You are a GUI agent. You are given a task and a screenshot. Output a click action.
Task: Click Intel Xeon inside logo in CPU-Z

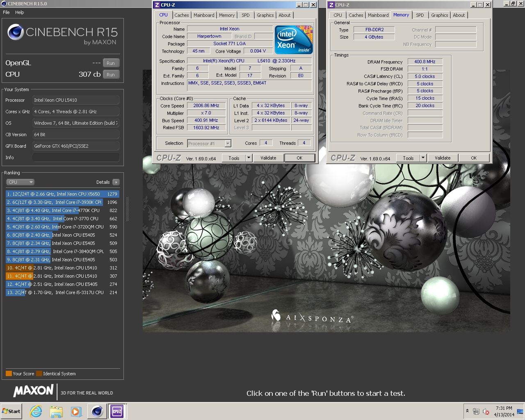(294, 40)
